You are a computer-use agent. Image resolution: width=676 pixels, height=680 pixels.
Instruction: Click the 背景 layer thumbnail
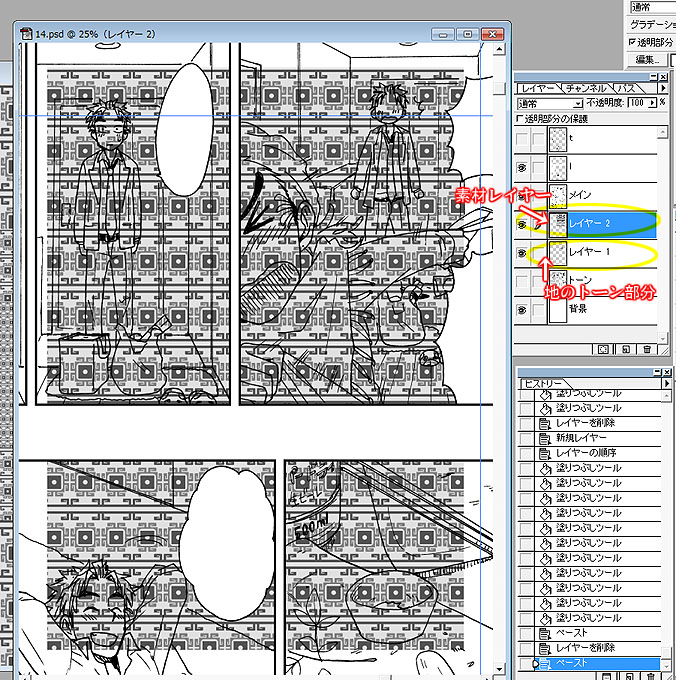[x=558, y=310]
